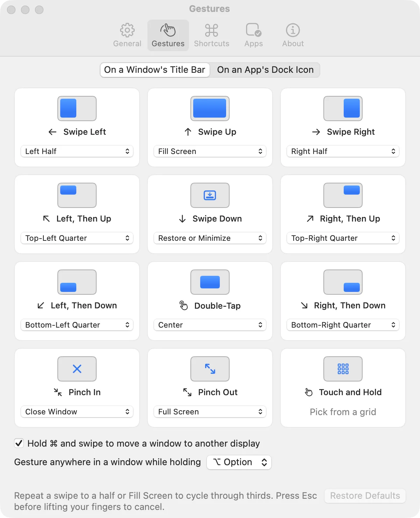Viewport: 420px width, 518px height.
Task: Close the Gestures window
Action: coord(11,10)
